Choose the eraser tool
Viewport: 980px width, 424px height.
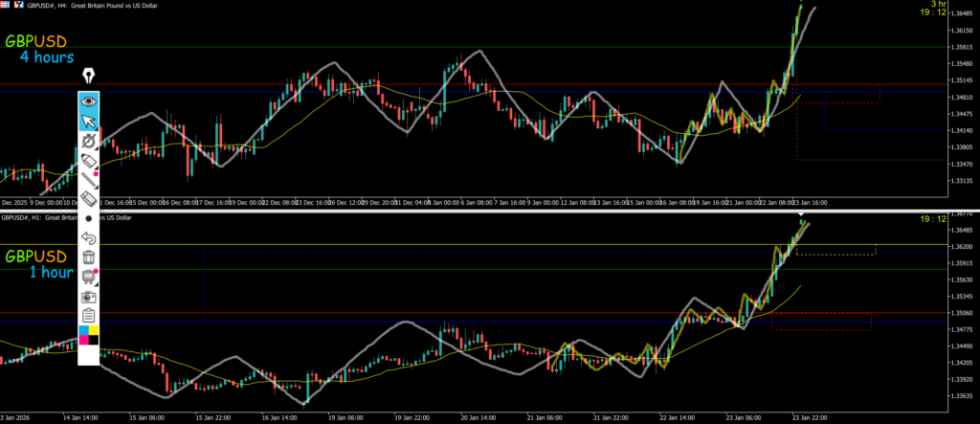click(x=89, y=198)
